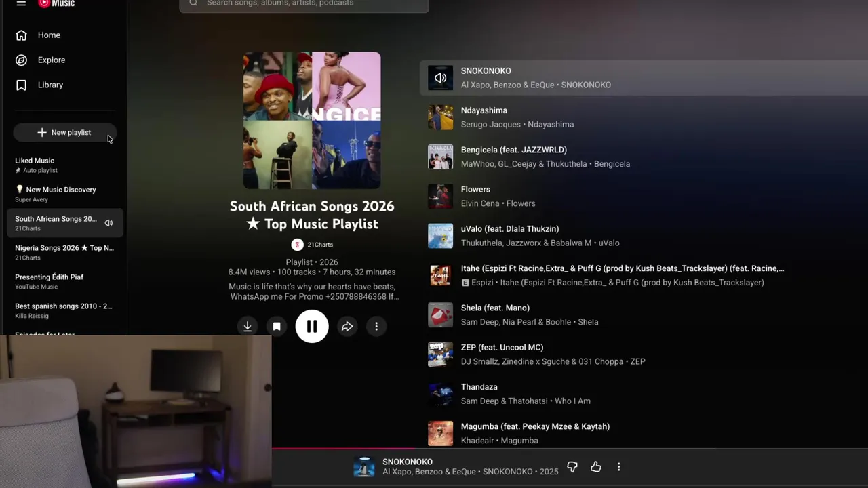Image resolution: width=868 pixels, height=488 pixels.
Task: Play the Itahe Espizi track
Action: coord(623,268)
